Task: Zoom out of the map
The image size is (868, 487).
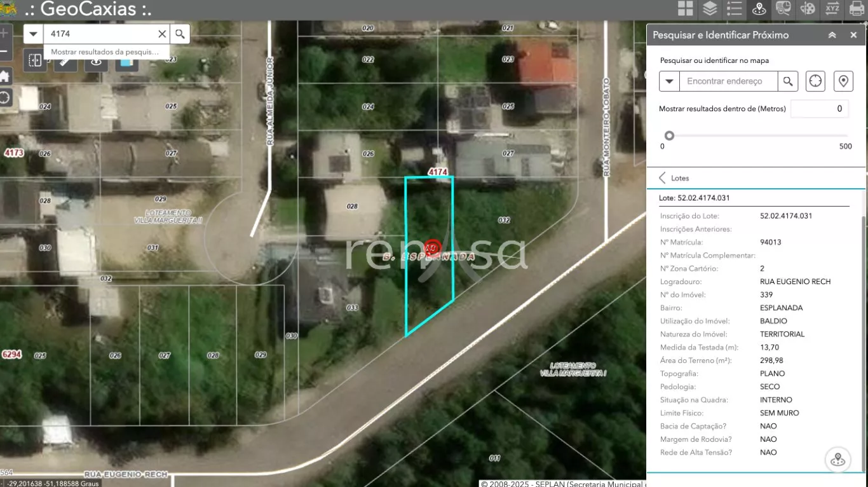Action: pos(4,51)
